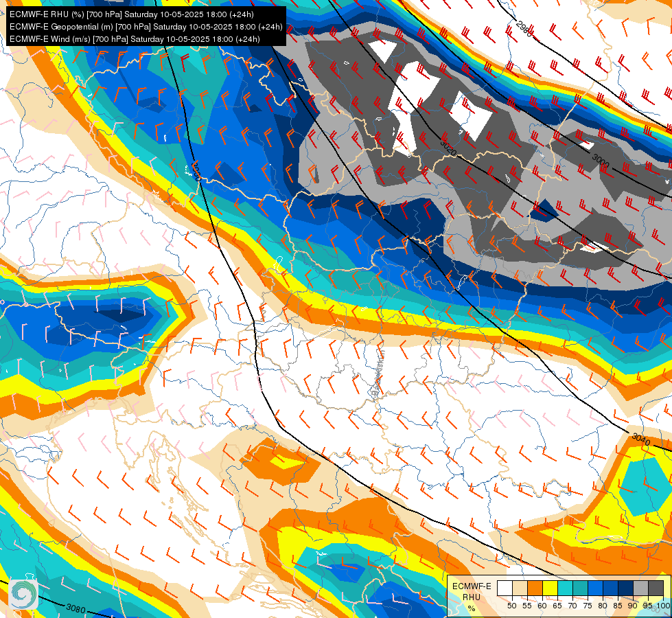Click the 2980 geopotential contour label
This screenshot has width=672, height=618.
[524, 29]
